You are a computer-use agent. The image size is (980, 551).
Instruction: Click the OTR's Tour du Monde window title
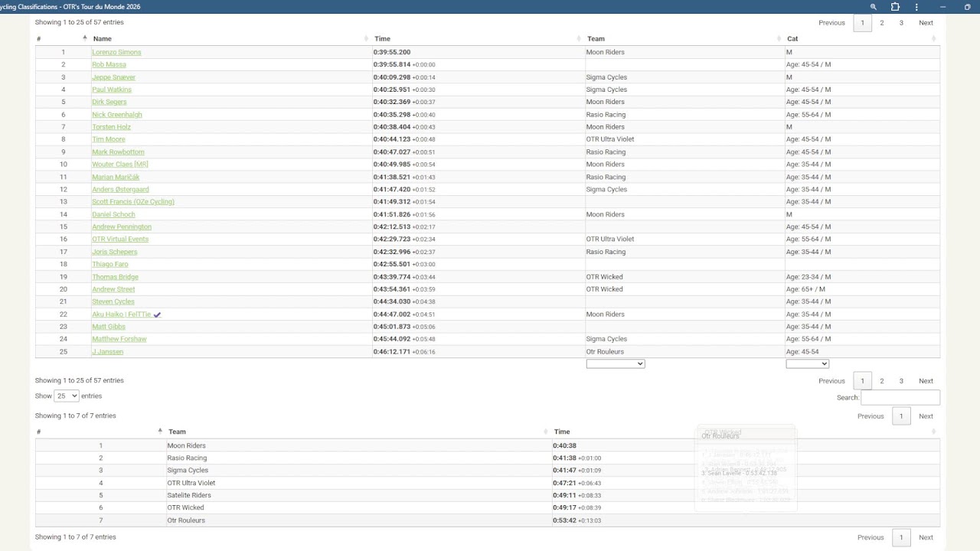(x=70, y=7)
